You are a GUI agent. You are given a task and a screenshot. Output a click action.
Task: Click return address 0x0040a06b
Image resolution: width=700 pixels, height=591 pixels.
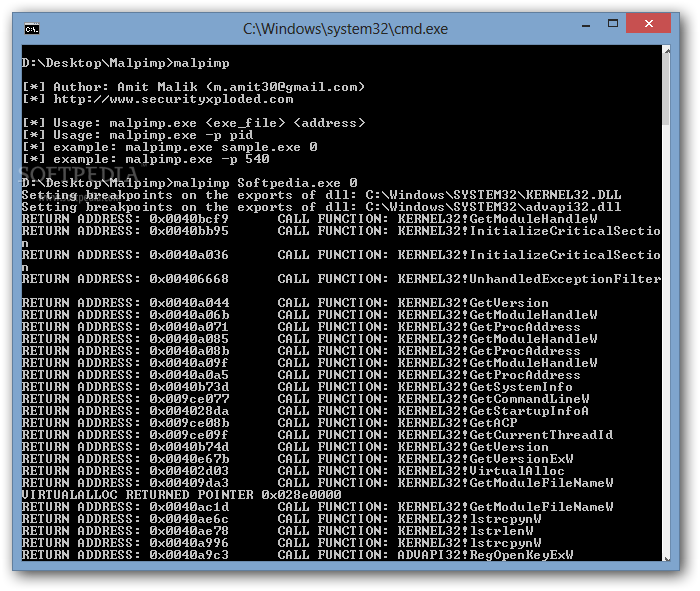(189, 315)
